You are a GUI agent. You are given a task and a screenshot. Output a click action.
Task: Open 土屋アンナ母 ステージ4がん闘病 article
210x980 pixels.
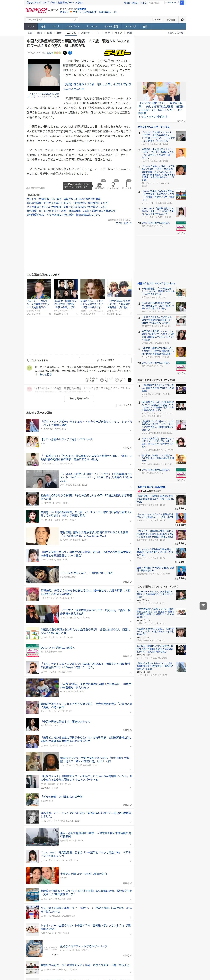pyautogui.click(x=83, y=874)
